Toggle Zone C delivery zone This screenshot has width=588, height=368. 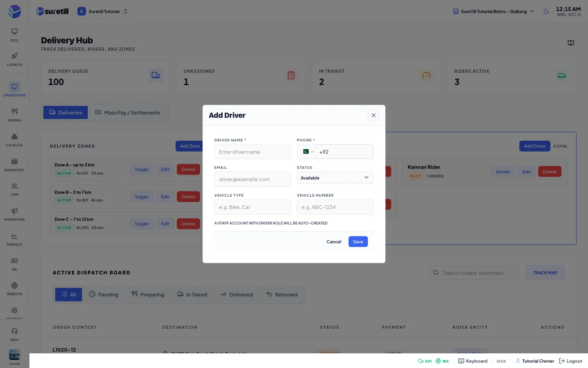click(142, 224)
